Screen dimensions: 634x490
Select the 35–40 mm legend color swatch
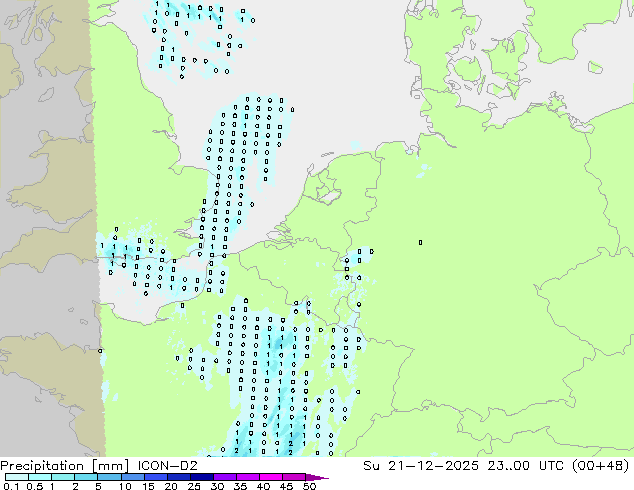(247, 477)
